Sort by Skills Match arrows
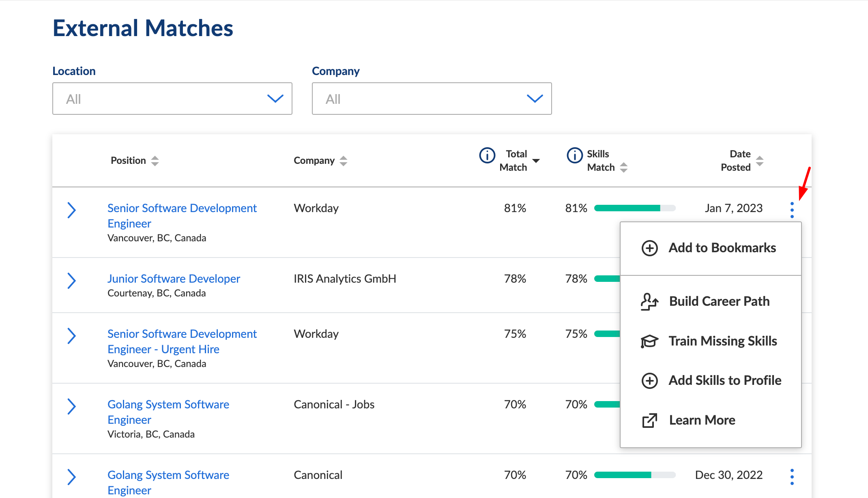Screen dimensions: 868x498 pos(624,167)
